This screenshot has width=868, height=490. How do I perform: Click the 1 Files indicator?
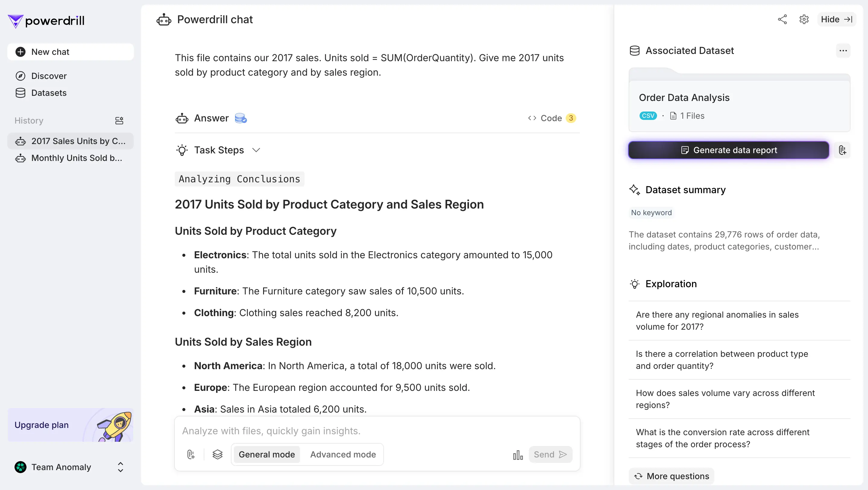pyautogui.click(x=687, y=116)
